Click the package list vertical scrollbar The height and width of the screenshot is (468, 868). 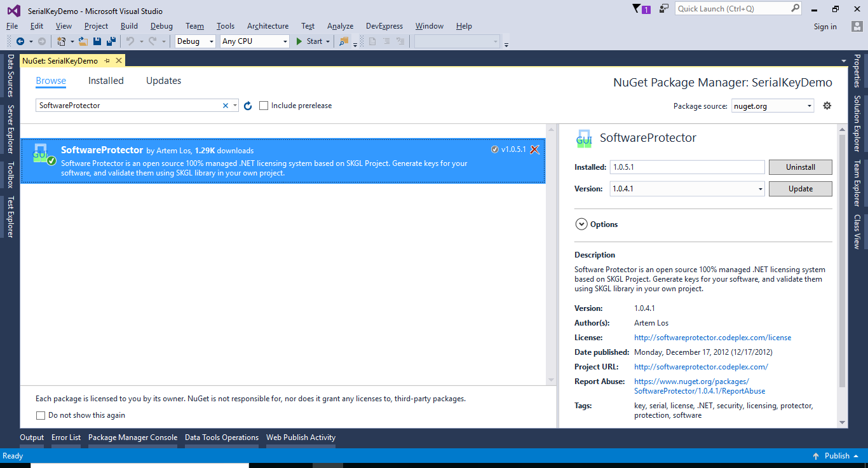pos(551,254)
